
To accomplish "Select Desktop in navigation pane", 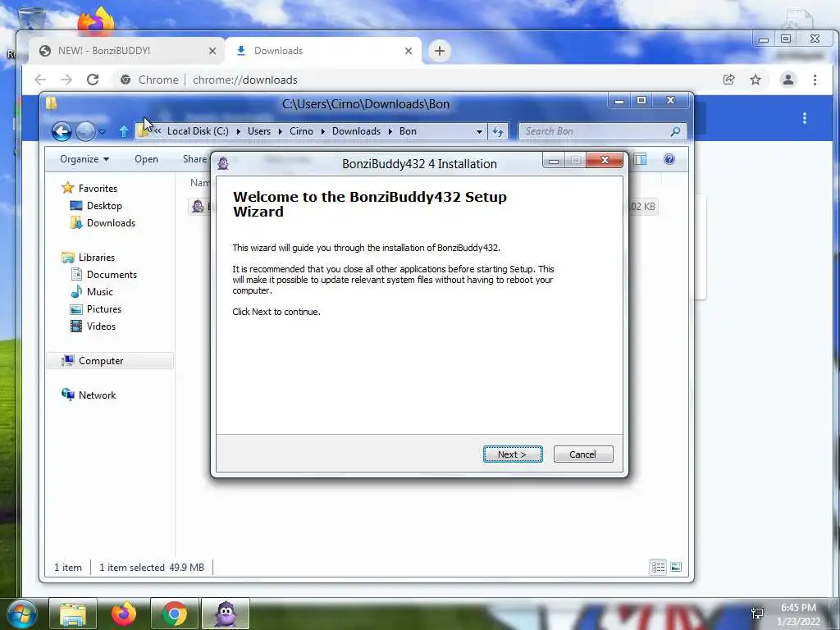I will 104,206.
